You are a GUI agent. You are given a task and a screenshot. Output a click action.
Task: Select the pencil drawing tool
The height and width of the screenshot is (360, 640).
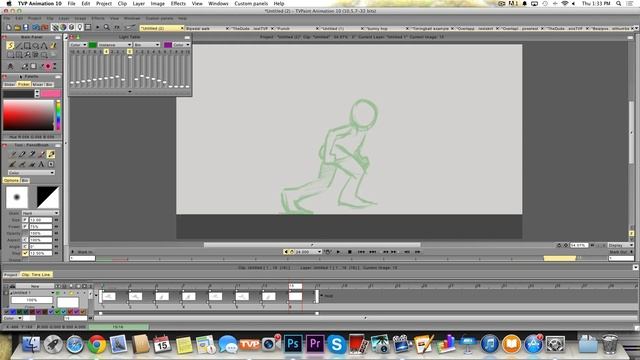click(x=13, y=154)
